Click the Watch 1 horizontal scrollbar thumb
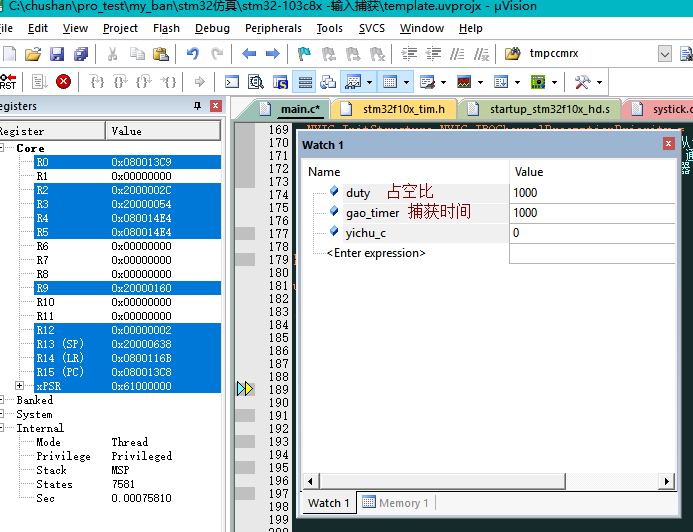This screenshot has width=693, height=532. (x=442, y=481)
